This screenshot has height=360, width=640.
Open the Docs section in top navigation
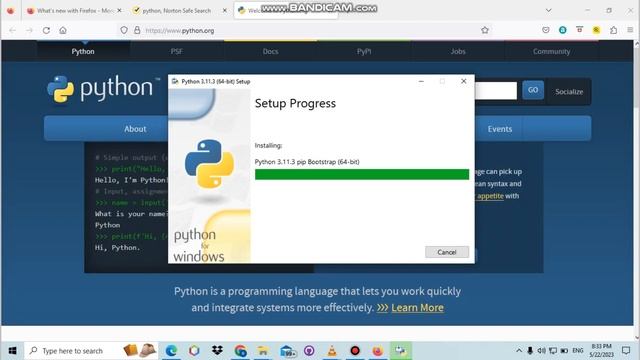coord(270,51)
